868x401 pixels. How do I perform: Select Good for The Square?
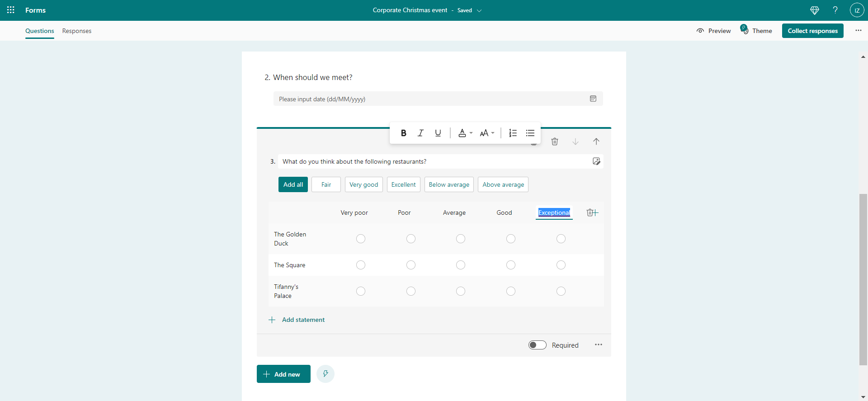(x=510, y=265)
